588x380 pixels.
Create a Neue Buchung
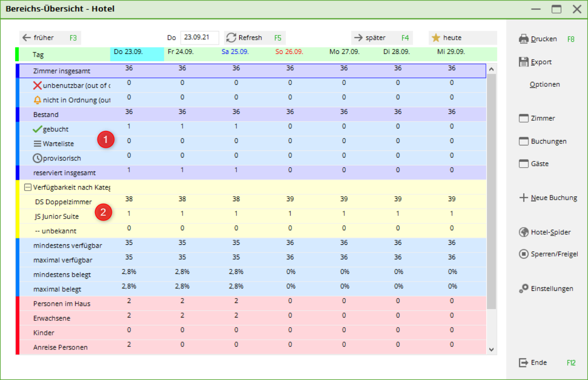[547, 198]
